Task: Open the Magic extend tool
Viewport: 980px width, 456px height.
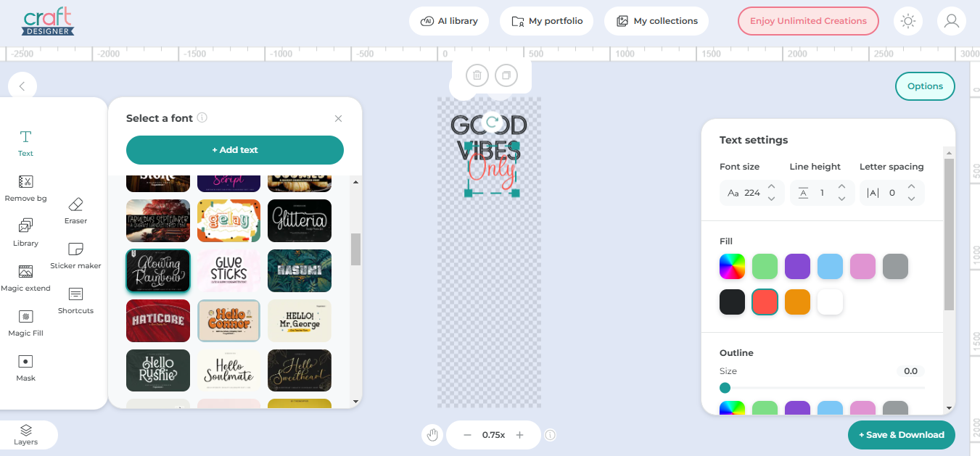Action: coord(25,278)
